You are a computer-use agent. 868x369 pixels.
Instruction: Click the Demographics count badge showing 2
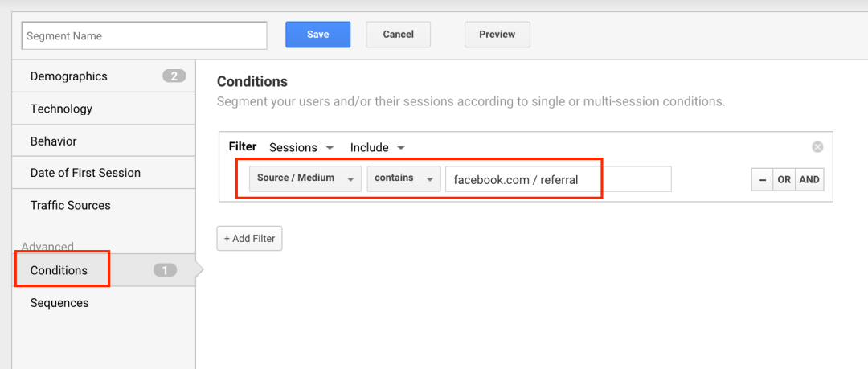click(174, 76)
